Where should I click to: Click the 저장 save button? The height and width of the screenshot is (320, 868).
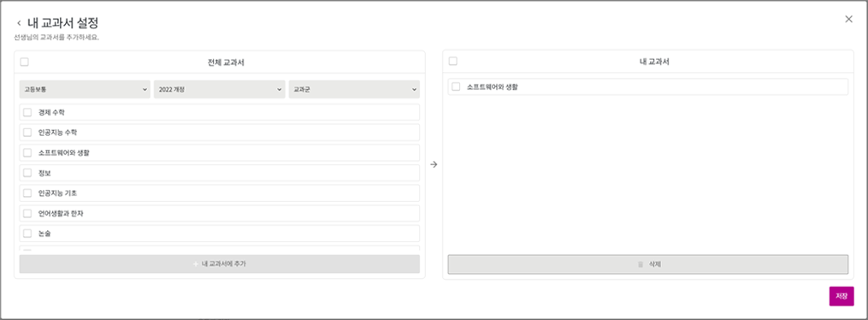pyautogui.click(x=841, y=296)
